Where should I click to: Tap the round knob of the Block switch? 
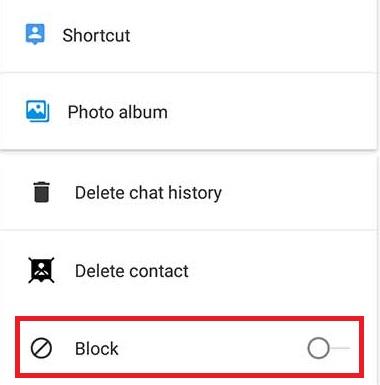click(318, 348)
